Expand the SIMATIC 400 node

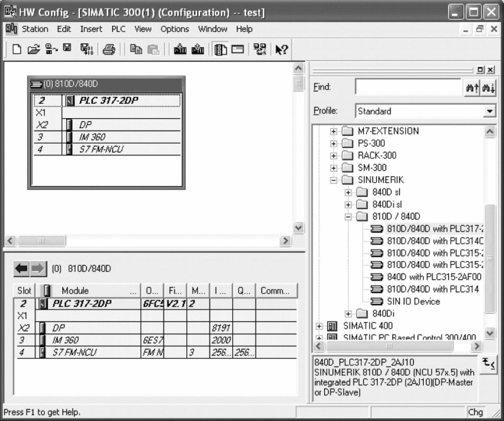point(319,326)
